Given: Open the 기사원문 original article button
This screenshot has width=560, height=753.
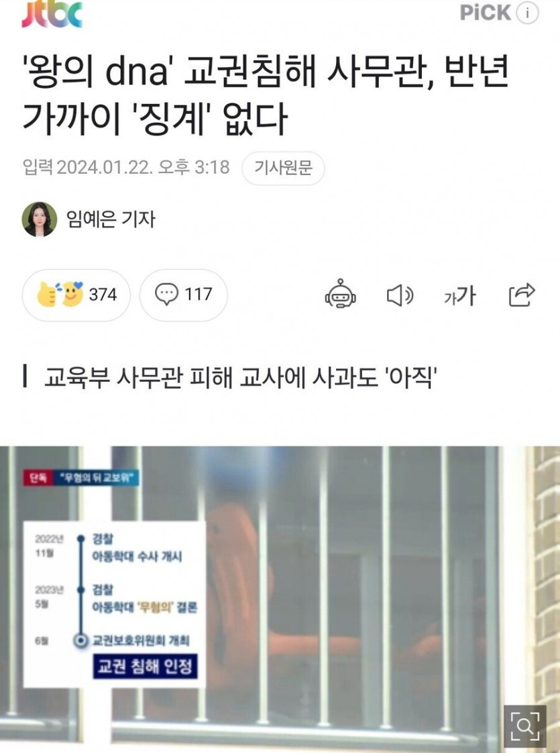Looking at the screenshot, I should tap(283, 168).
